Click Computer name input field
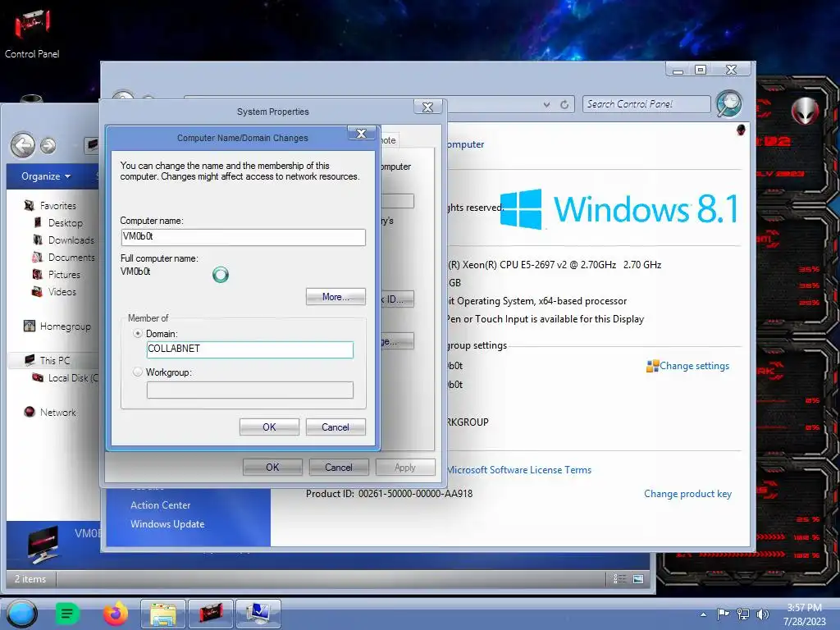This screenshot has width=840, height=630. coord(243,237)
